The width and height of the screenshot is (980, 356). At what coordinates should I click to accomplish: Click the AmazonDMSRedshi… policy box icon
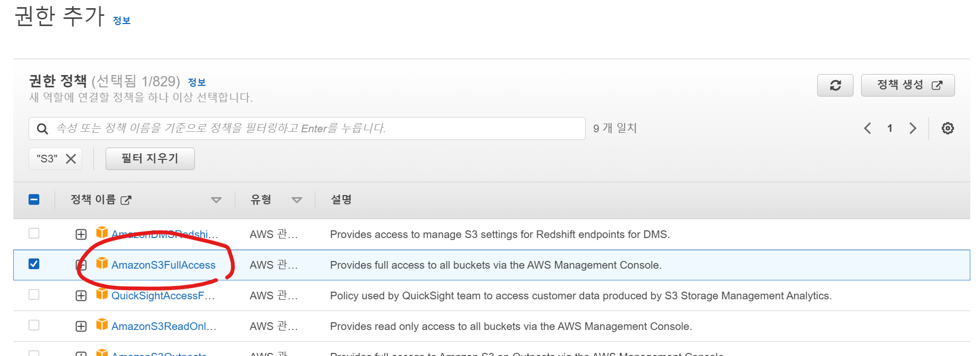102,232
